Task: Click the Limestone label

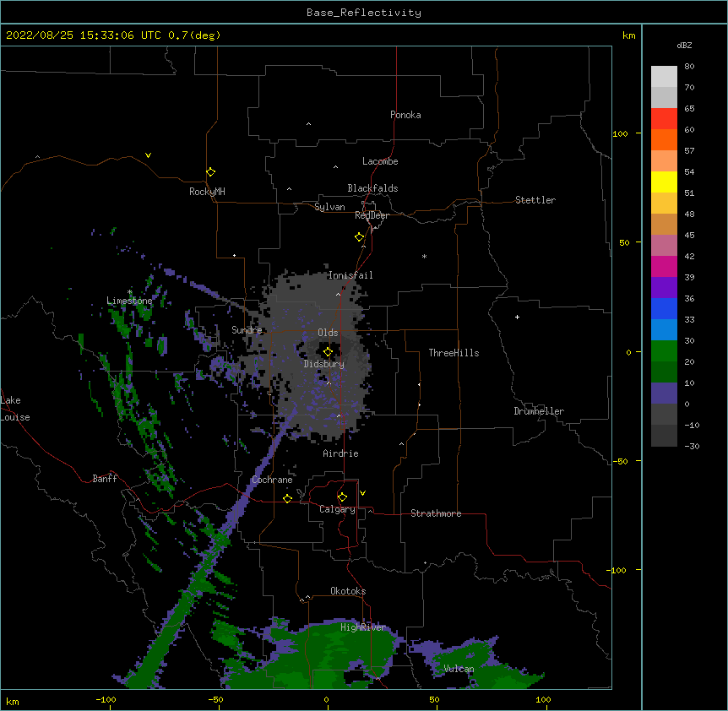Action: tap(129, 301)
